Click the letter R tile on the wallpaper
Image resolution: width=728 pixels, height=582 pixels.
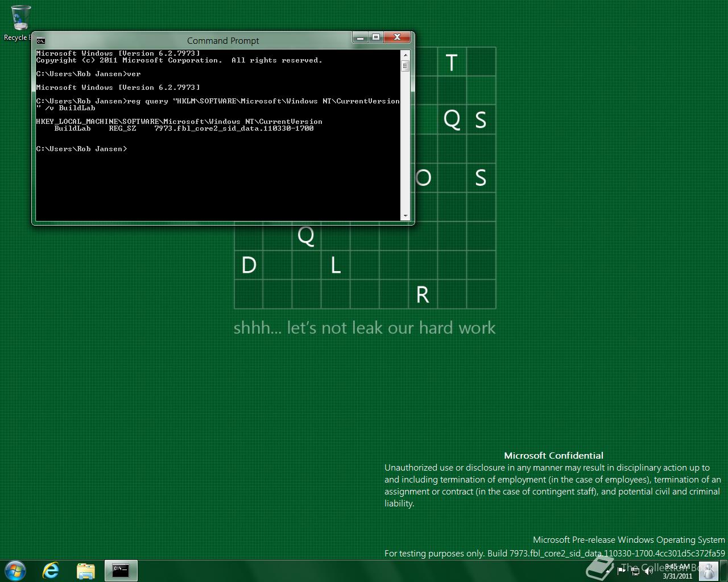click(x=423, y=294)
